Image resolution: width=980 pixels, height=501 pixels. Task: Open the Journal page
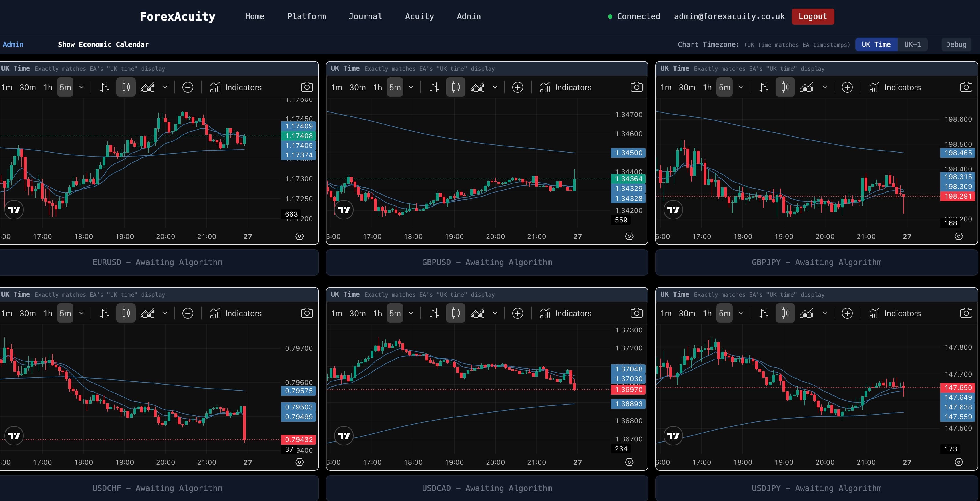click(x=365, y=16)
